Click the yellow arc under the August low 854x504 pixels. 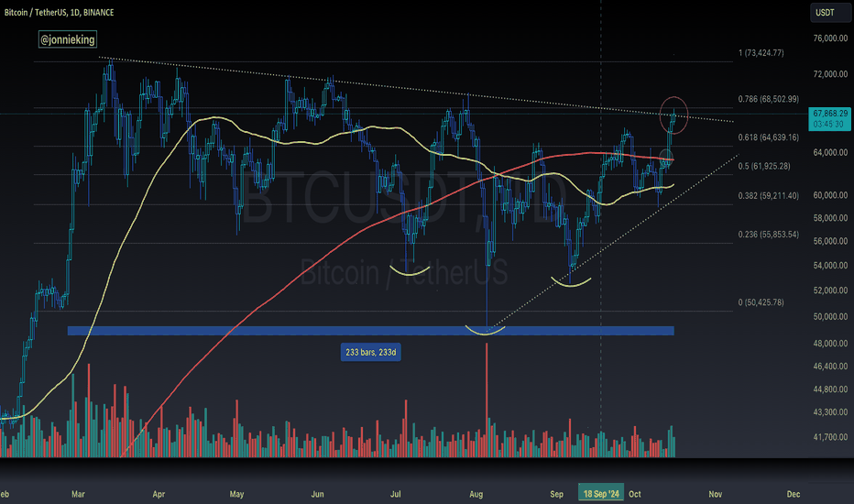pyautogui.click(x=486, y=330)
